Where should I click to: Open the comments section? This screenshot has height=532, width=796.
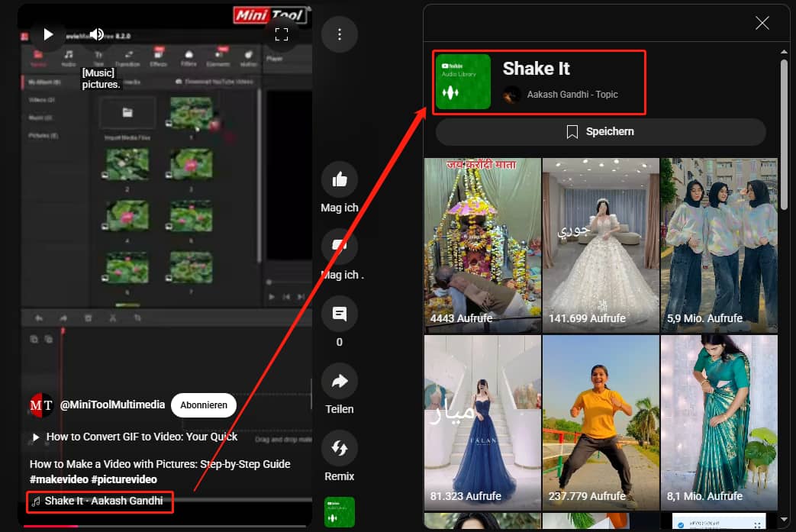point(340,314)
